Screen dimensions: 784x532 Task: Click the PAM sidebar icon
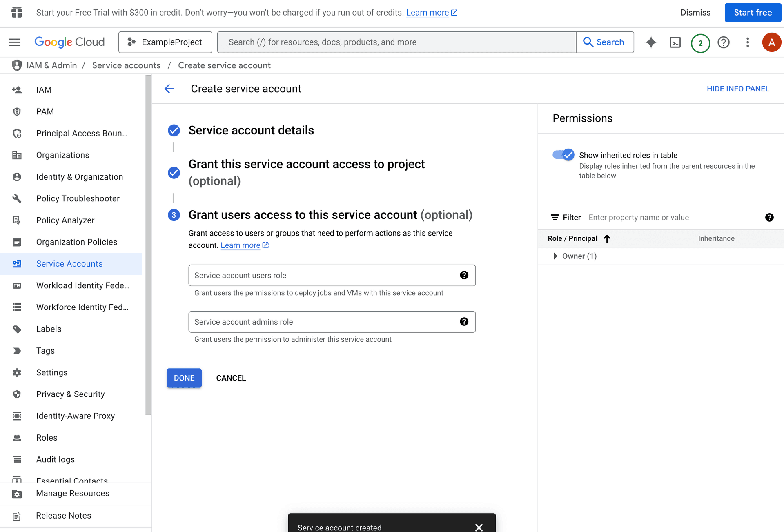[x=17, y=111]
